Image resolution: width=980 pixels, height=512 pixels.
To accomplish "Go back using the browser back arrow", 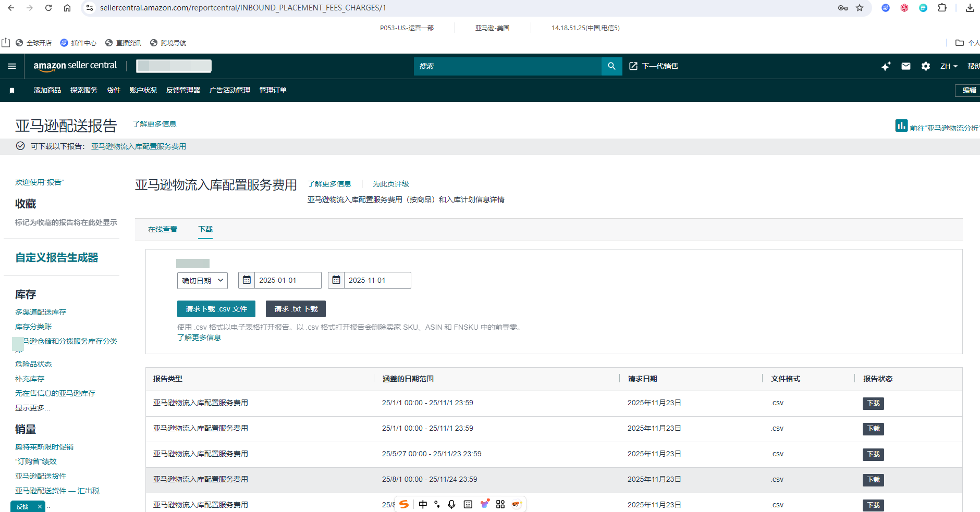I will 11,8.
